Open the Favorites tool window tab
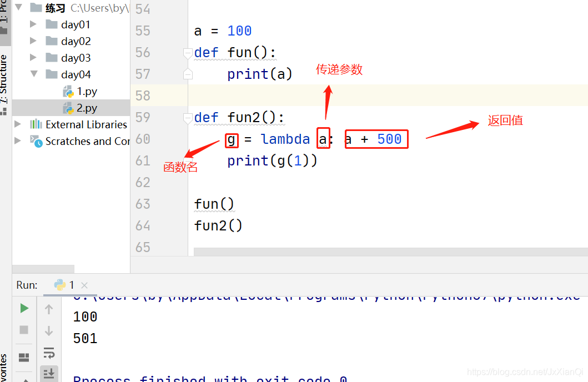This screenshot has width=588, height=382. pyautogui.click(x=4, y=368)
